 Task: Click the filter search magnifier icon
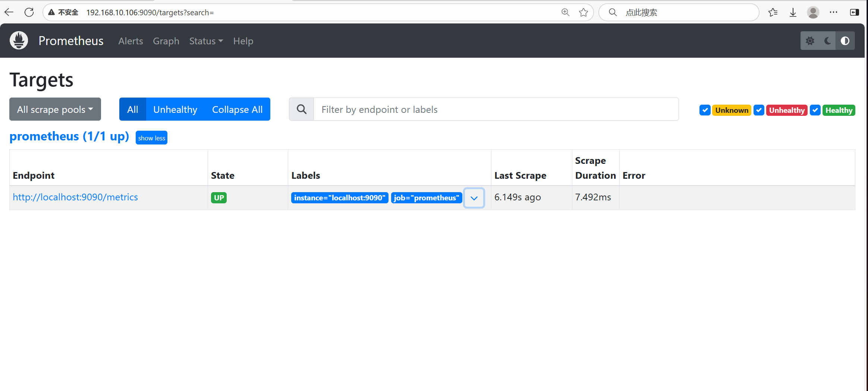point(302,109)
